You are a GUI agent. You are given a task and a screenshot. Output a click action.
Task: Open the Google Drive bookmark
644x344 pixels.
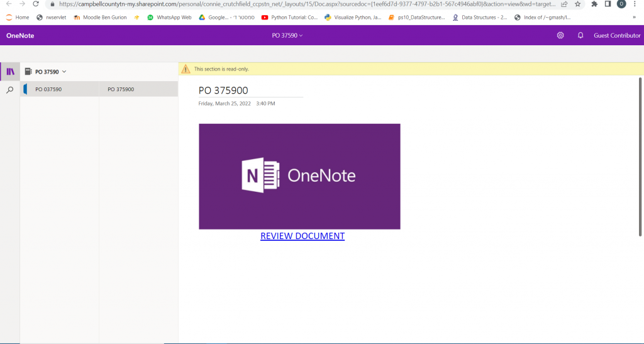point(226,17)
